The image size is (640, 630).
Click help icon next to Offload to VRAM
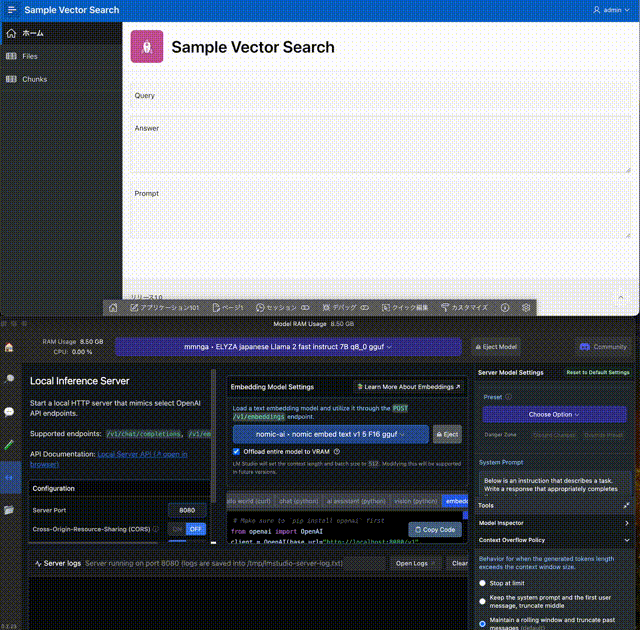click(x=337, y=452)
